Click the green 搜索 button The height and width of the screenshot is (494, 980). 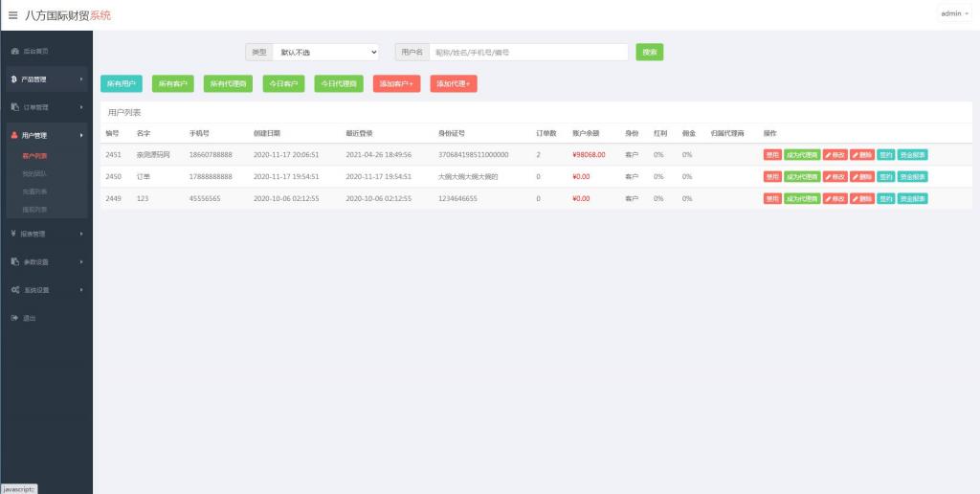tap(650, 52)
